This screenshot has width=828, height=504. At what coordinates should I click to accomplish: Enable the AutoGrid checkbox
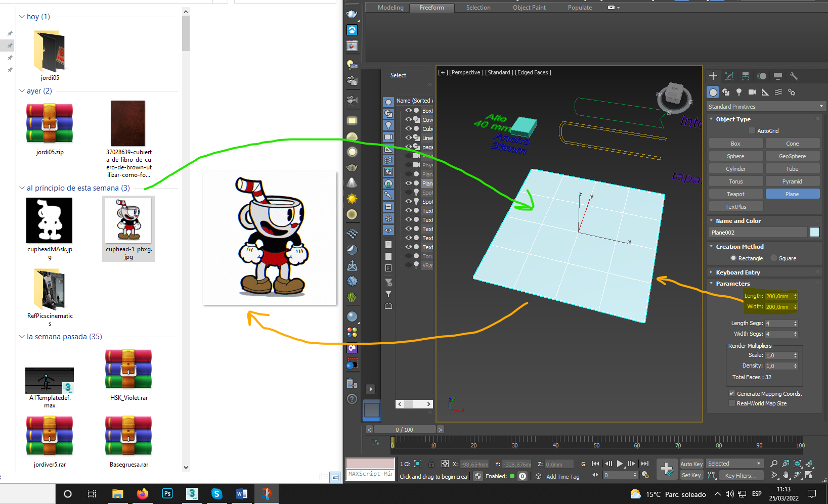coord(752,131)
